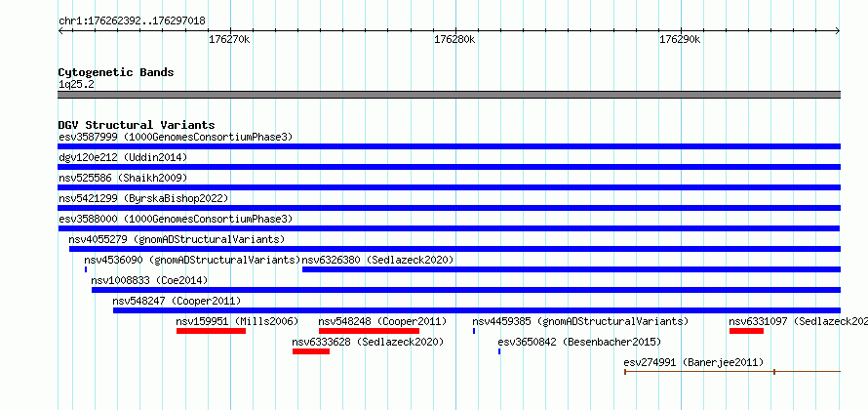
Task: Click the 176270k ruler position label
Action: (x=229, y=40)
